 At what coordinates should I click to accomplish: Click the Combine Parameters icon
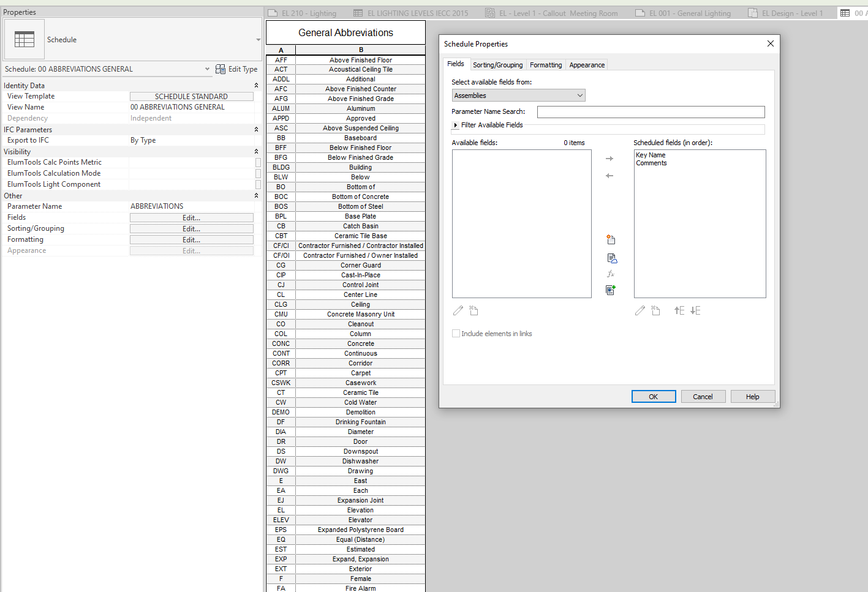coord(611,290)
